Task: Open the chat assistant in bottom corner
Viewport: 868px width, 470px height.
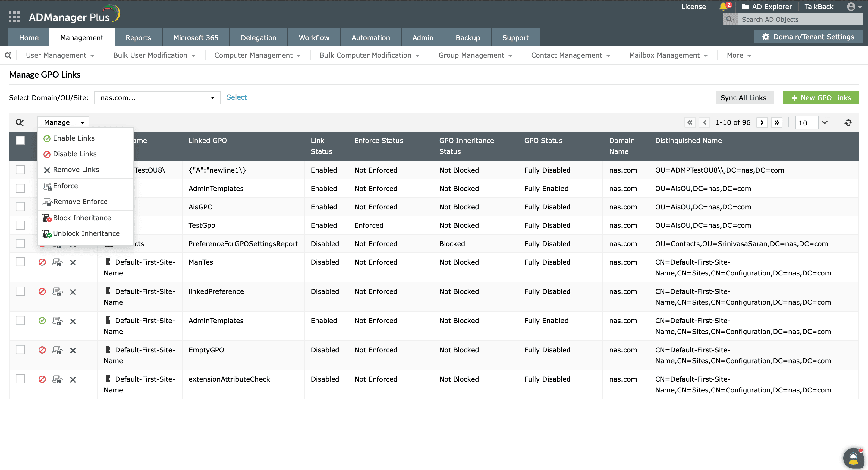Action: (853, 458)
